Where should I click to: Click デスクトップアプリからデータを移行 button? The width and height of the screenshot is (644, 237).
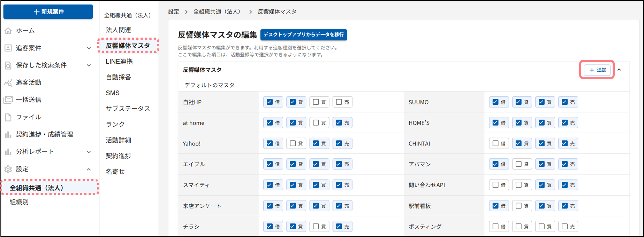pos(304,34)
